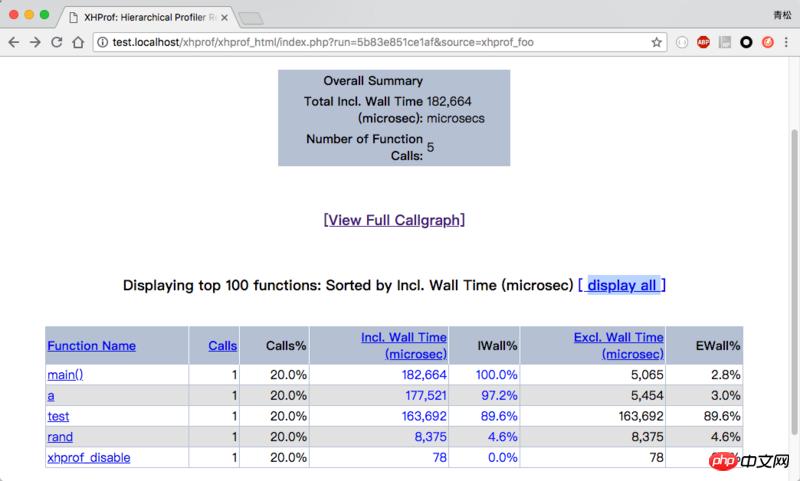The image size is (800, 481).
Task: Open the Chrome three-dot menu
Action: click(x=787, y=42)
